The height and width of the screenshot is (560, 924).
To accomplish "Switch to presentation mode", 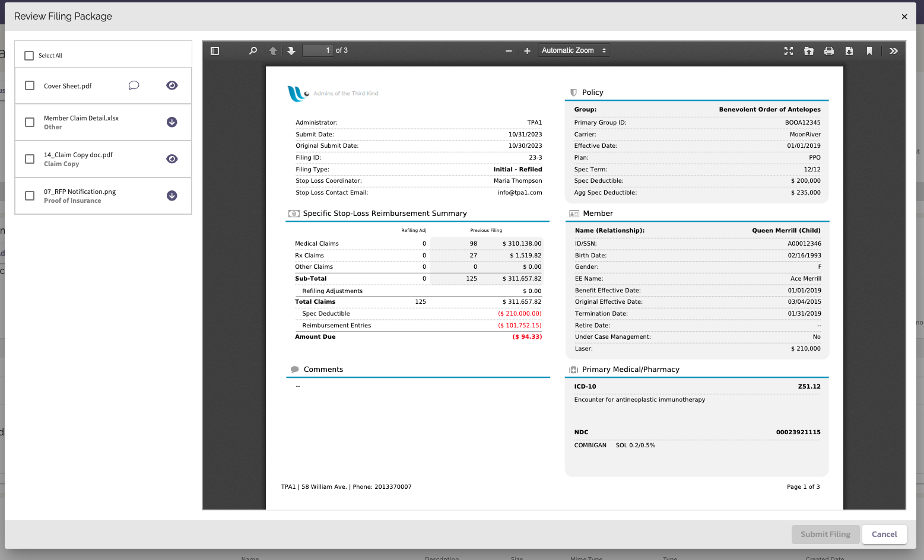I will click(x=789, y=50).
